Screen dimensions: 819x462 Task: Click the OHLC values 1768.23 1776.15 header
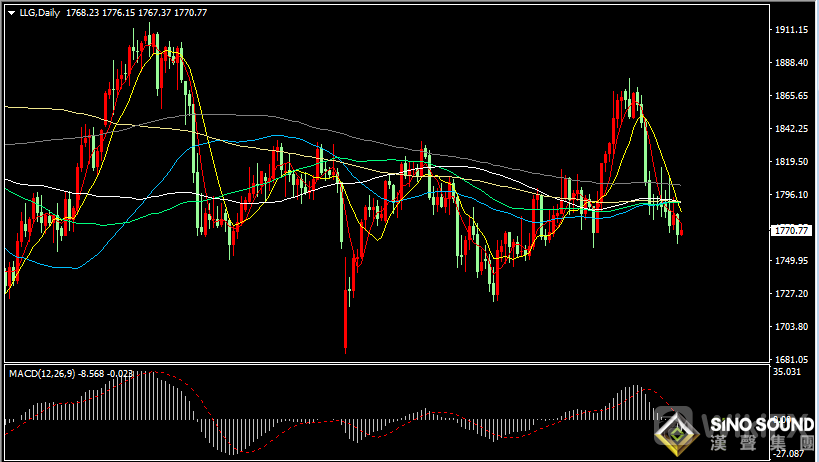[111, 13]
